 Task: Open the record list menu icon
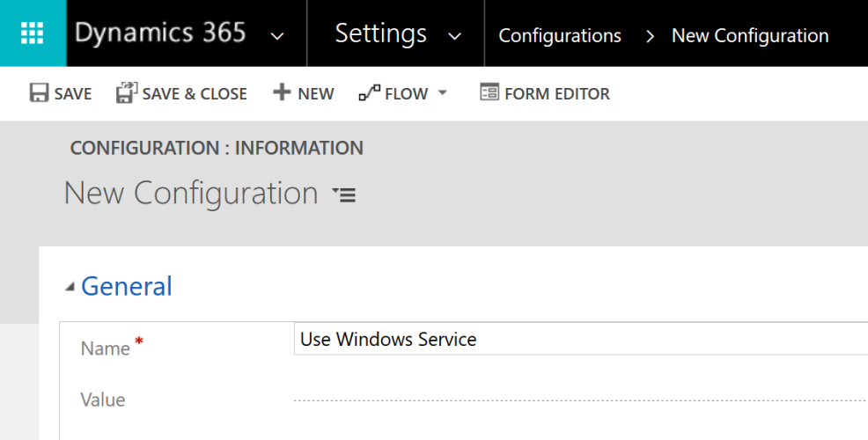point(344,194)
